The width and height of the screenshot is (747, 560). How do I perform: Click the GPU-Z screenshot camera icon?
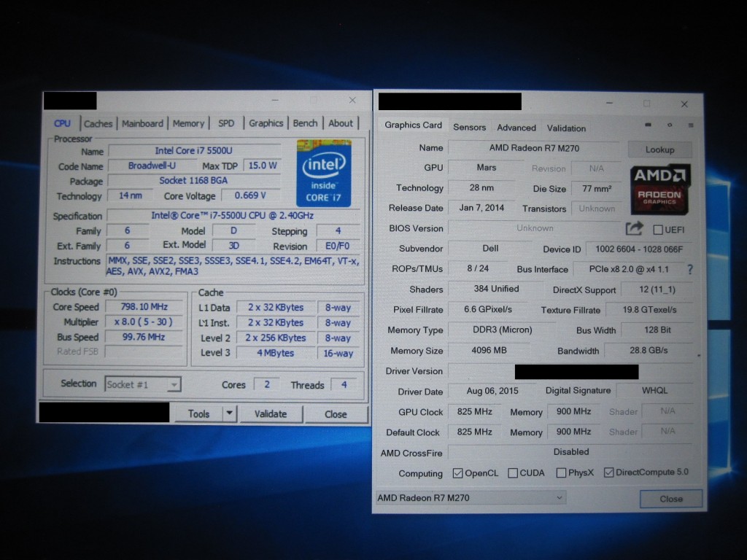[648, 125]
